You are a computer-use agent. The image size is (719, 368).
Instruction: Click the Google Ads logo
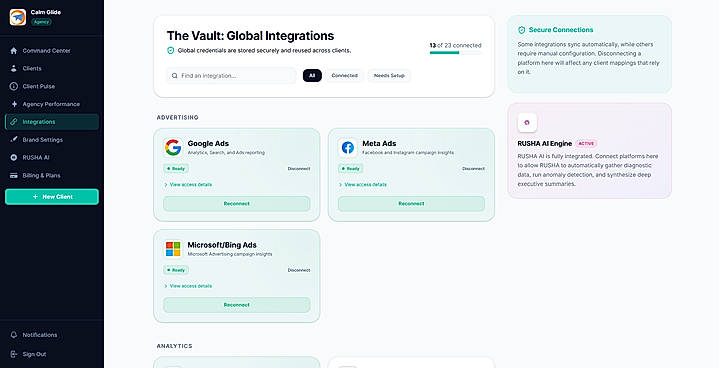pyautogui.click(x=173, y=148)
